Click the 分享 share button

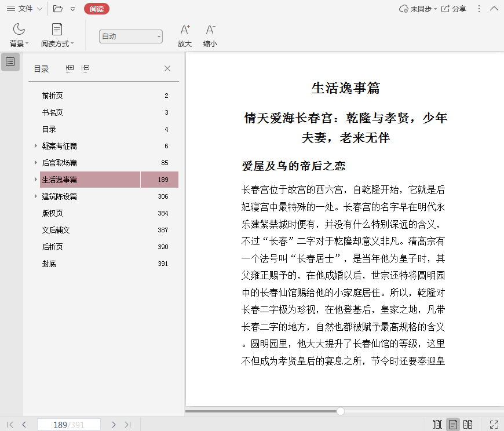[454, 9]
